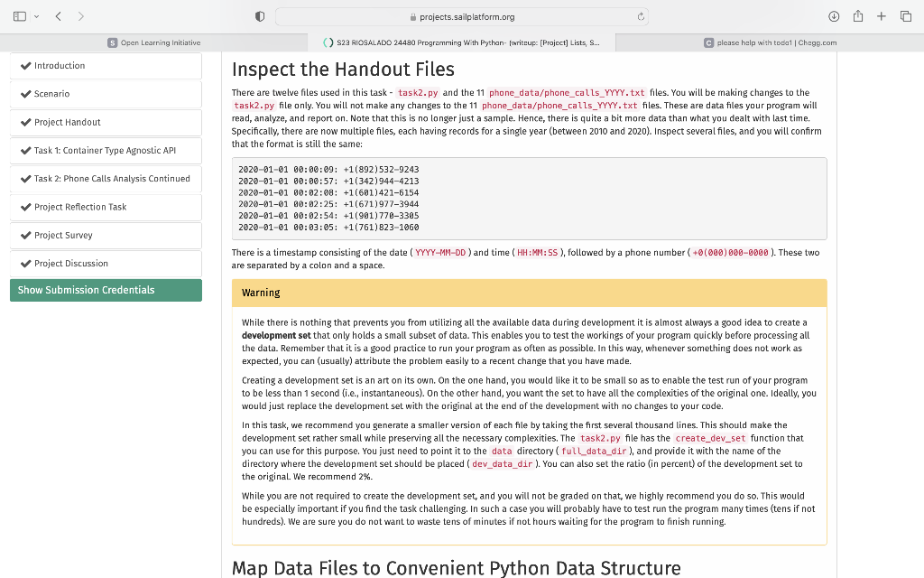Click the Open Learning Initiative tab favicon
924x578 pixels.
pos(112,42)
